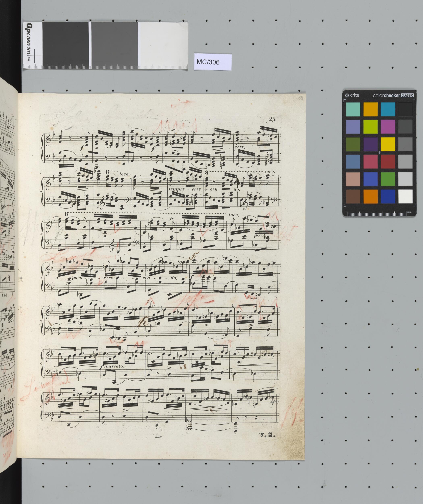Select the teal swatch at colorchecker top-left

[x=353, y=109]
